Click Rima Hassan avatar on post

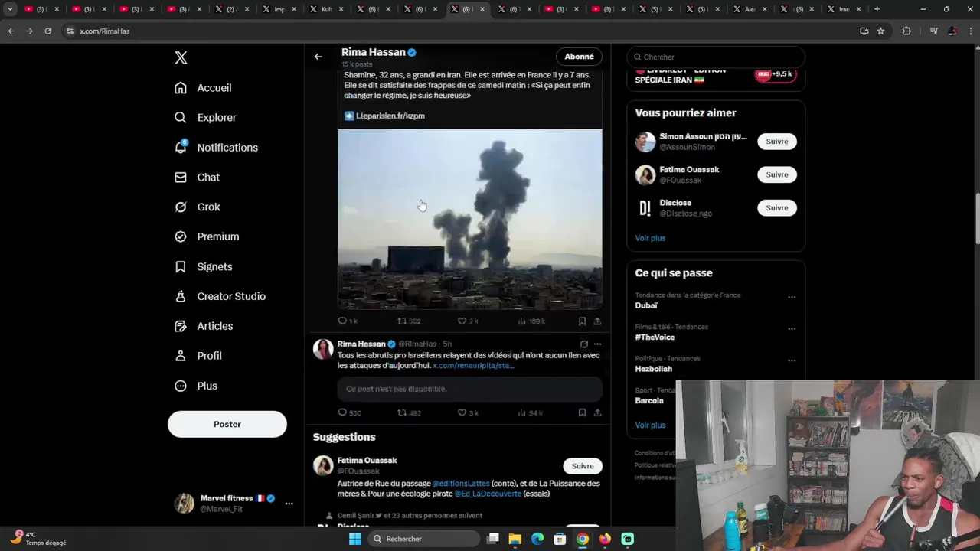tap(323, 349)
